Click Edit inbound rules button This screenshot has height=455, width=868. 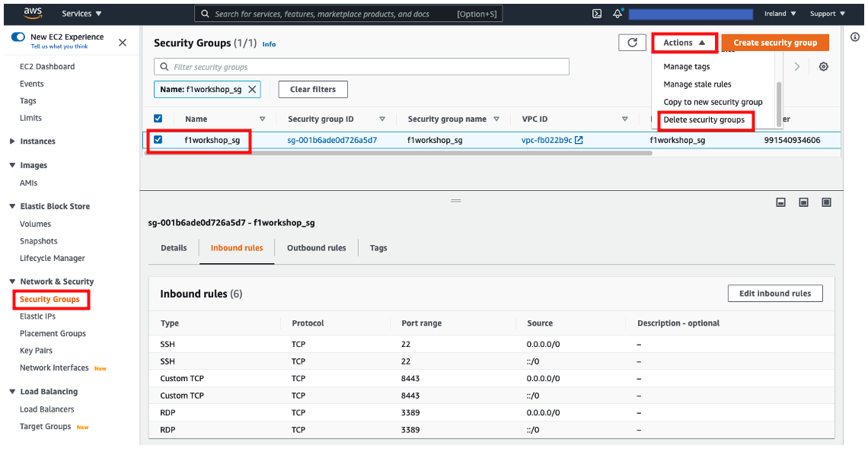(x=775, y=294)
